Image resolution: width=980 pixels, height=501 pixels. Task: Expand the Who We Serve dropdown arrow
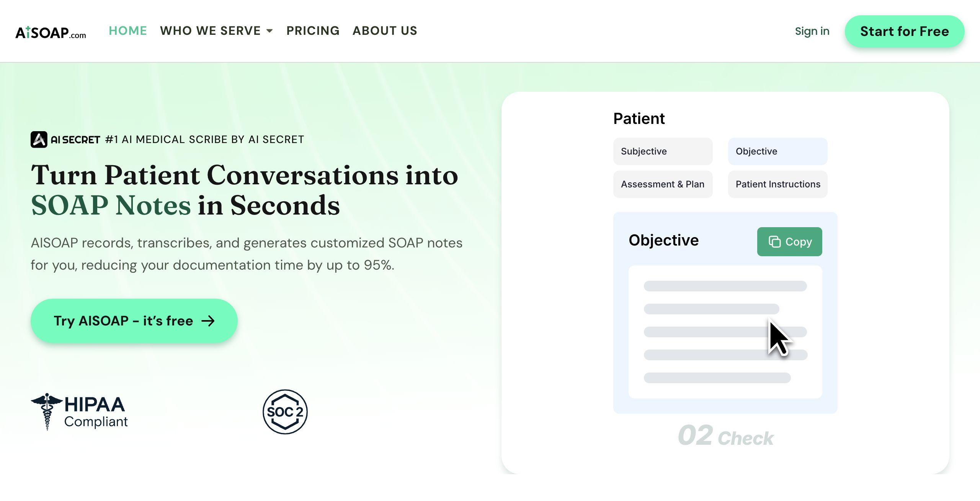coord(270,31)
